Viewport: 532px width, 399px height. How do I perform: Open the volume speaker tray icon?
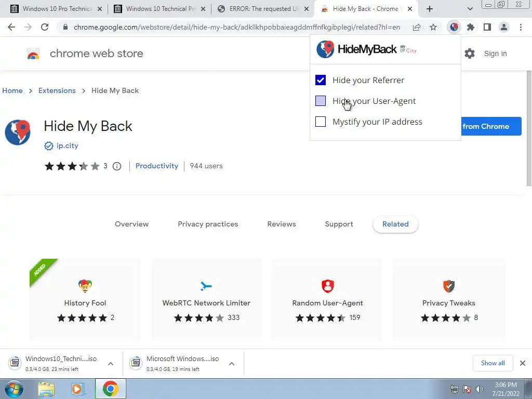pyautogui.click(x=480, y=389)
